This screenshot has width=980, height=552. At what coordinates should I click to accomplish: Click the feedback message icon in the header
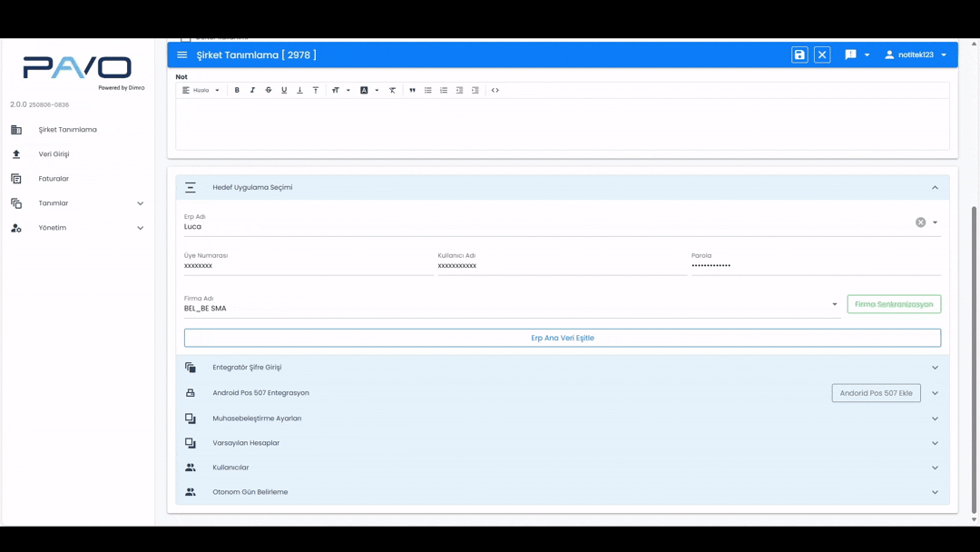[850, 55]
